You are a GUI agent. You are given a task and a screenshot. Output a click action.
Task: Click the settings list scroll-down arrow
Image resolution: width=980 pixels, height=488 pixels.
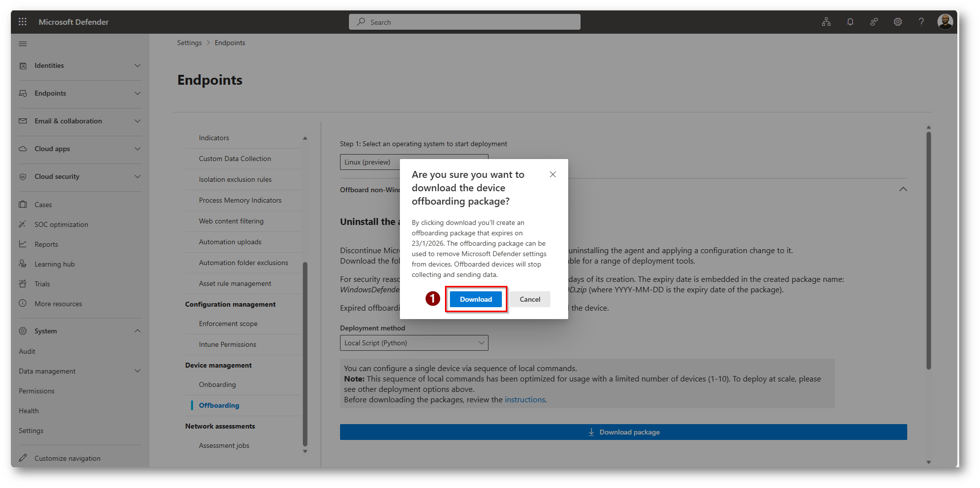[x=305, y=451]
